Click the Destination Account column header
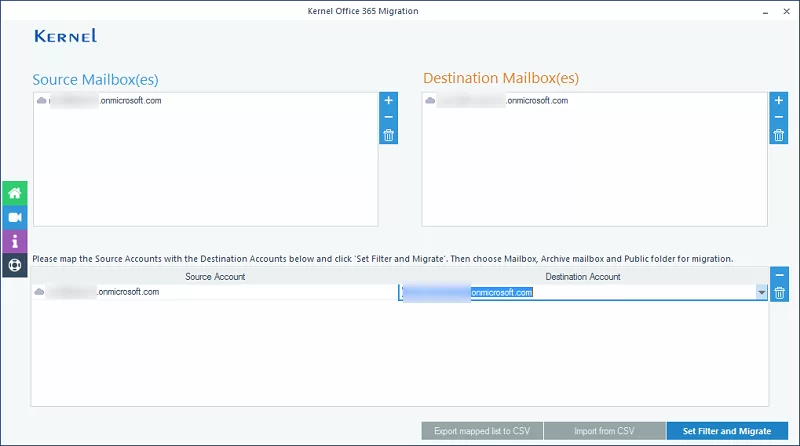The width and height of the screenshot is (800, 446). pyautogui.click(x=583, y=277)
